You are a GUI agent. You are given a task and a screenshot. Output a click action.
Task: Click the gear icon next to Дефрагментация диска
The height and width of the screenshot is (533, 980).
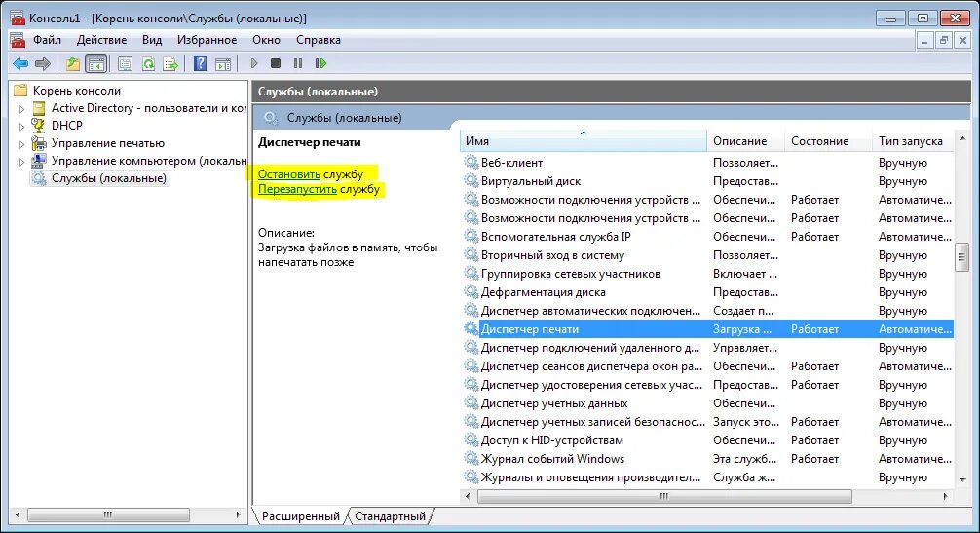[x=471, y=291]
